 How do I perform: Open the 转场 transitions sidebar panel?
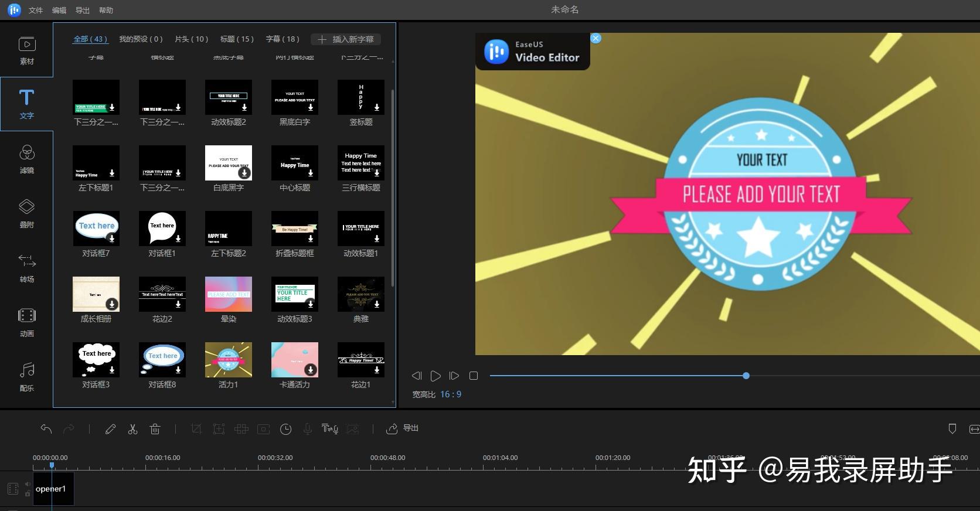(27, 268)
